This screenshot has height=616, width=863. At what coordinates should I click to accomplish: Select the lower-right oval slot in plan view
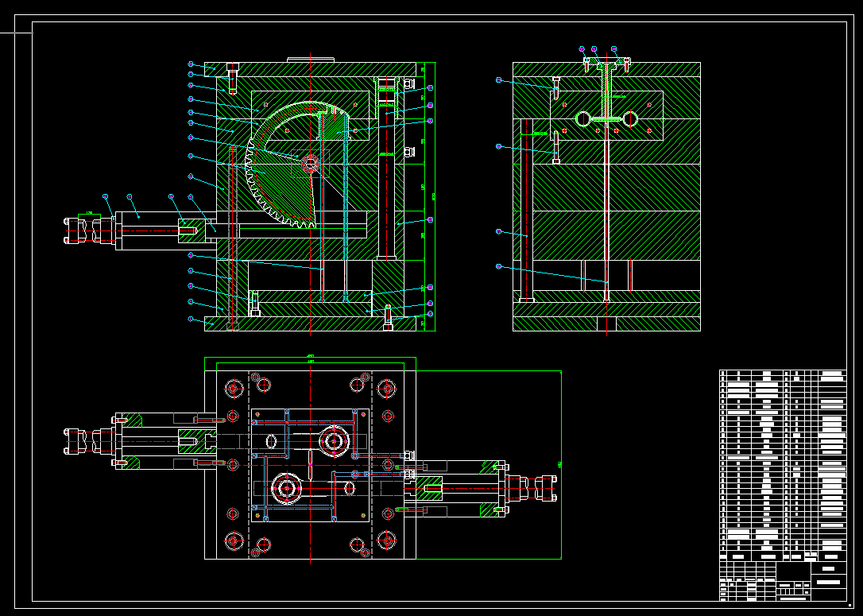point(350,488)
